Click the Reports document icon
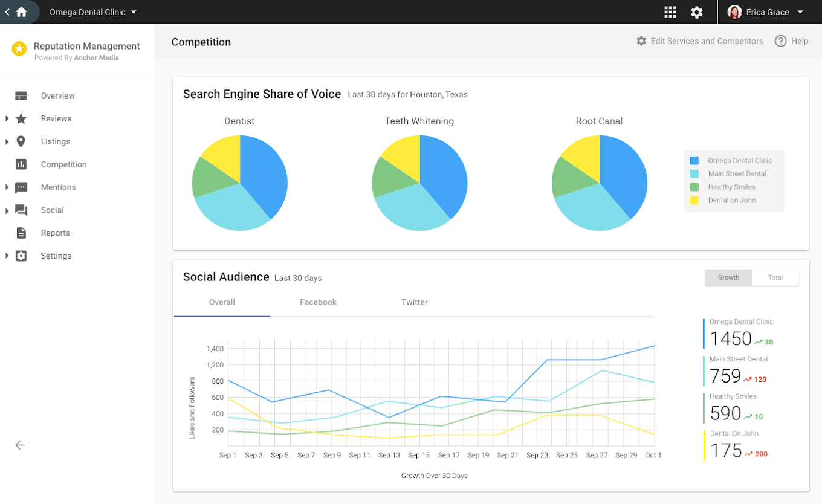The width and height of the screenshot is (822, 504). (21, 233)
